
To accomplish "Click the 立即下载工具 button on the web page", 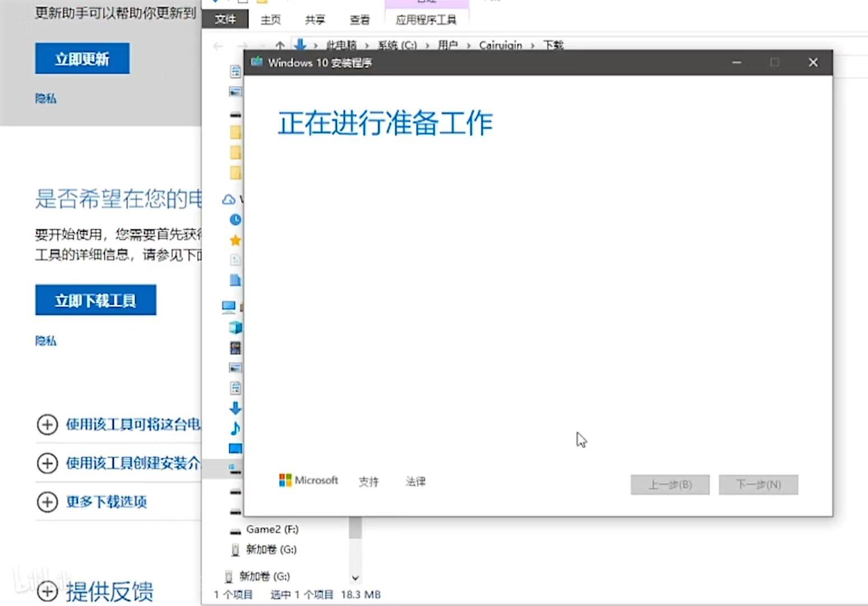I will coord(96,300).
